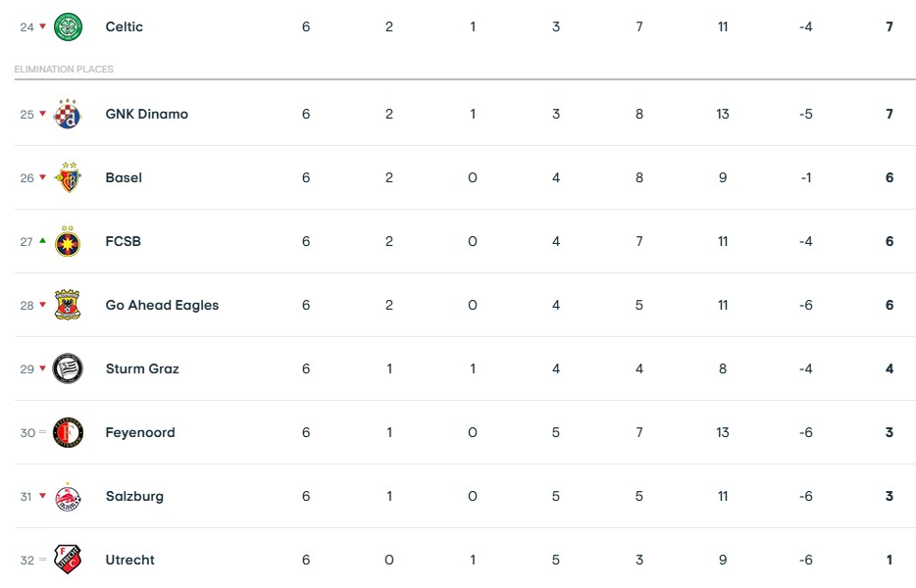Click the Salzburg club crest
Viewport: 916px width, 588px height.
[x=68, y=496]
